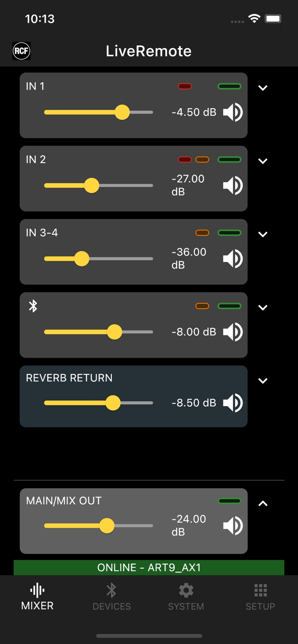Viewport: 298px width, 644px height.
Task: Click the RCF logo in the header
Action: pos(21,51)
